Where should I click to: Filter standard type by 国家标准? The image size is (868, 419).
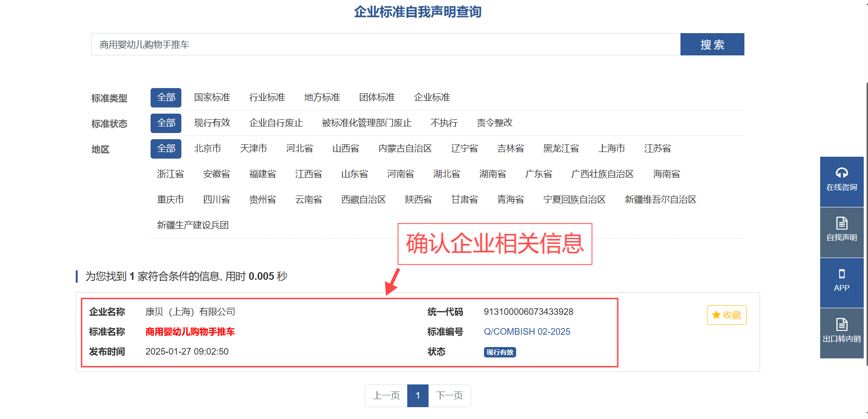[212, 98]
